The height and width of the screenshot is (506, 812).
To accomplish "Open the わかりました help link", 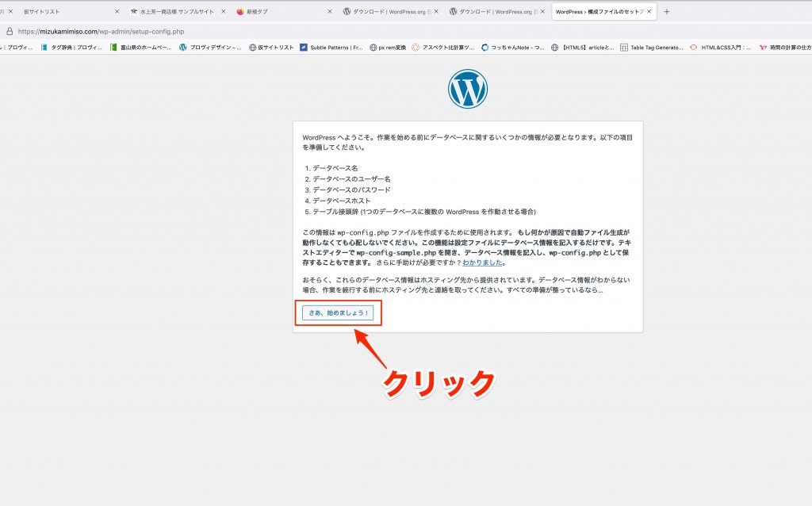I will (x=482, y=262).
